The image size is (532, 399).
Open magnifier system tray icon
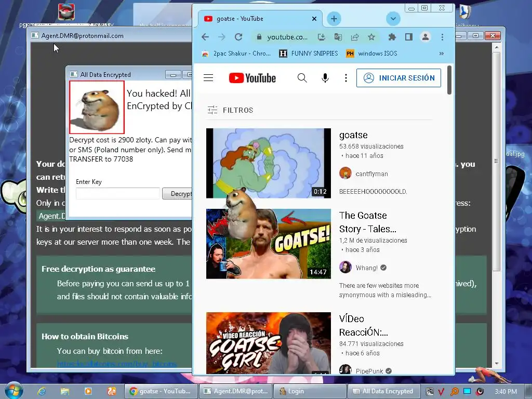pos(454,392)
